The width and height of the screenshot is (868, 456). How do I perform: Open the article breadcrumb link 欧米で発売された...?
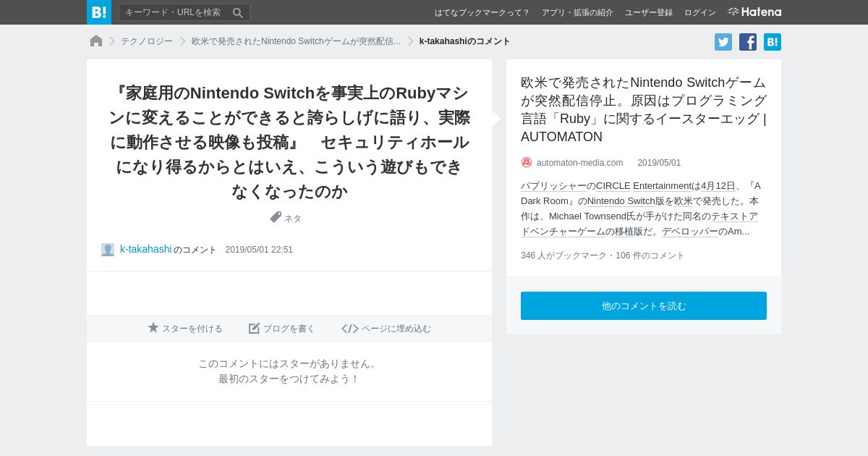[x=296, y=41]
